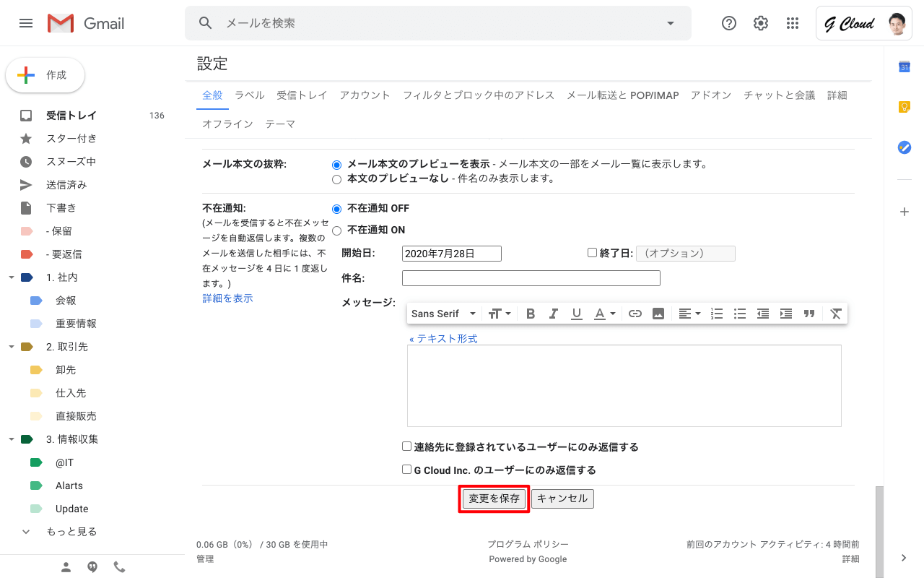Check G Cloud Inc. のユーザーにのみ返信する
Image resolution: width=924 pixels, height=578 pixels.
point(406,470)
